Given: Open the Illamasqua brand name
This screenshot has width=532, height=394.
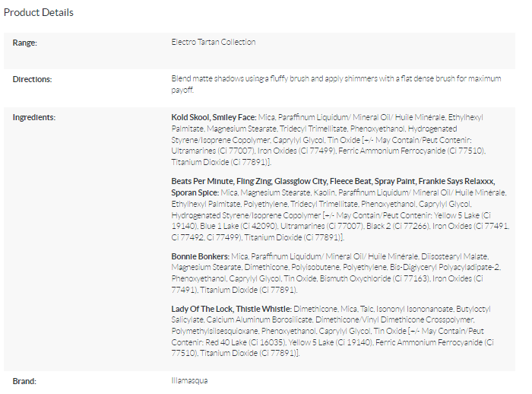Looking at the screenshot, I should point(189,380).
